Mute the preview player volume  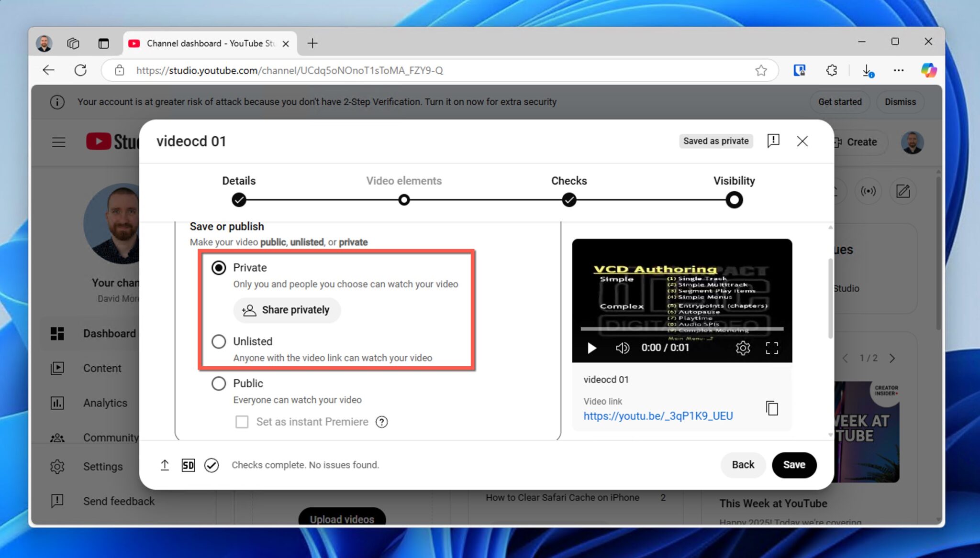click(622, 348)
